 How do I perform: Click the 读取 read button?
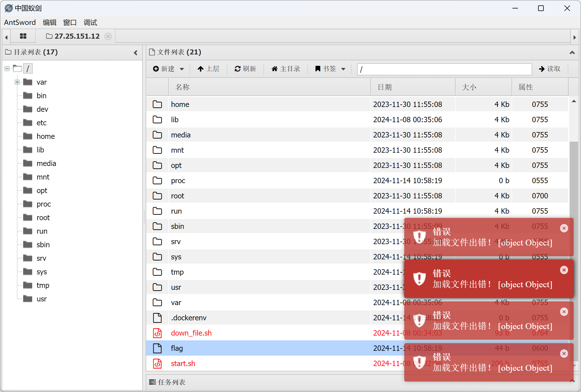[549, 69]
